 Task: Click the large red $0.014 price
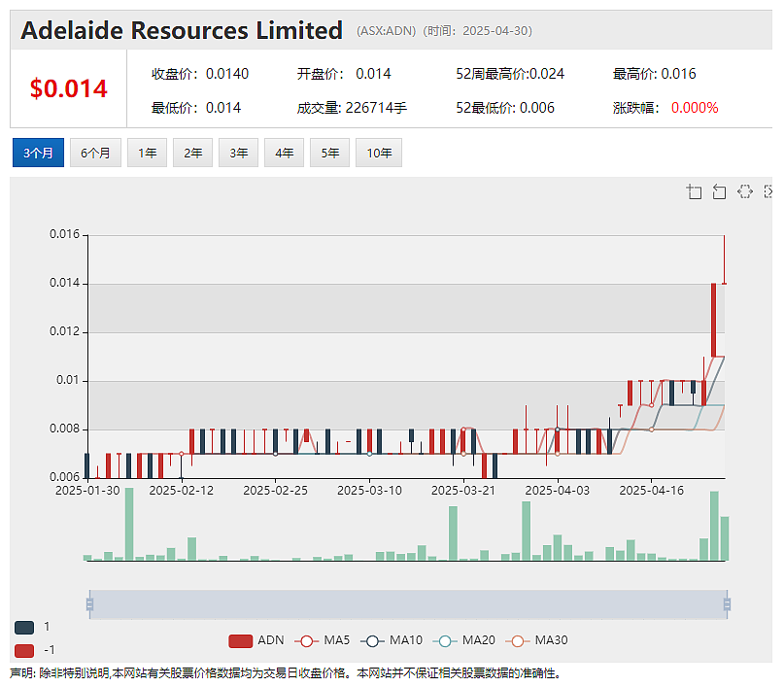pos(69,89)
